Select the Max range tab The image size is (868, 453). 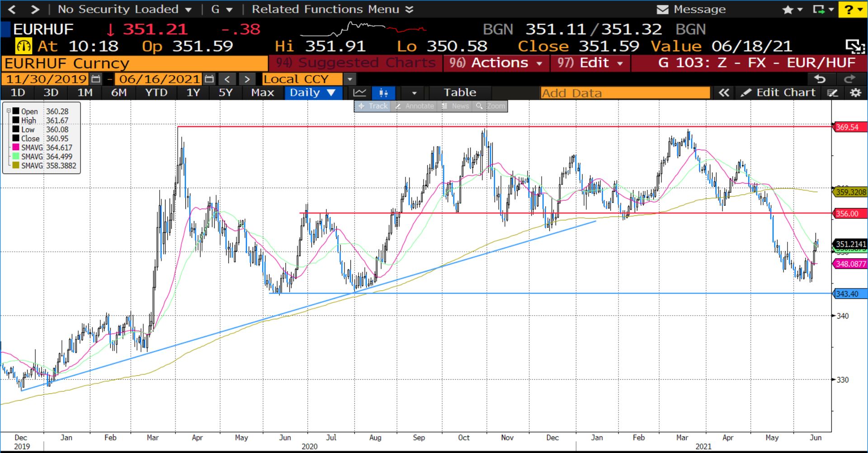263,93
